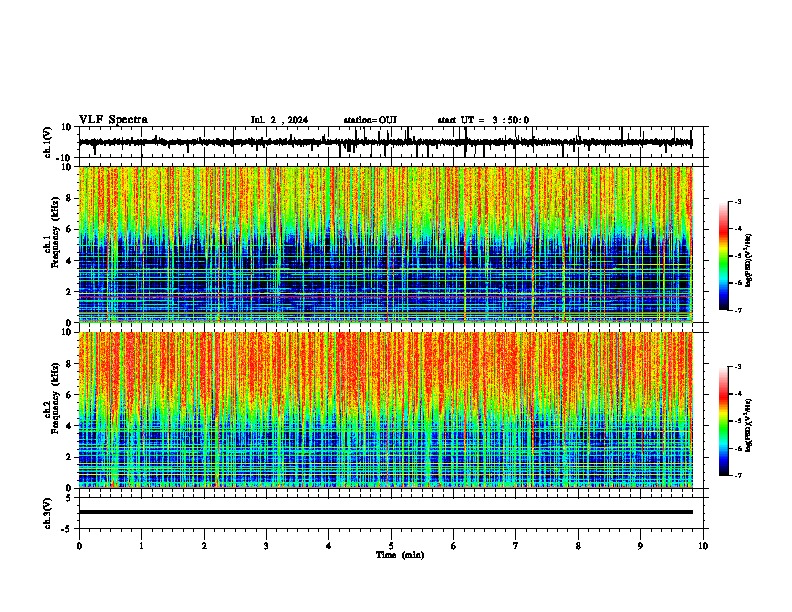
Task: Select the "start UT = 3:50:0" header text
Action: click(x=483, y=120)
